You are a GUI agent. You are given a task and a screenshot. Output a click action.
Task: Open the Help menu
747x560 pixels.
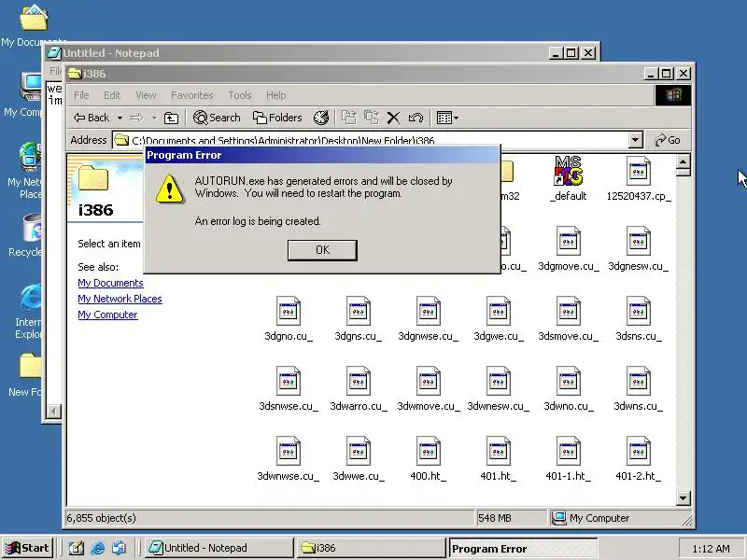pos(275,95)
